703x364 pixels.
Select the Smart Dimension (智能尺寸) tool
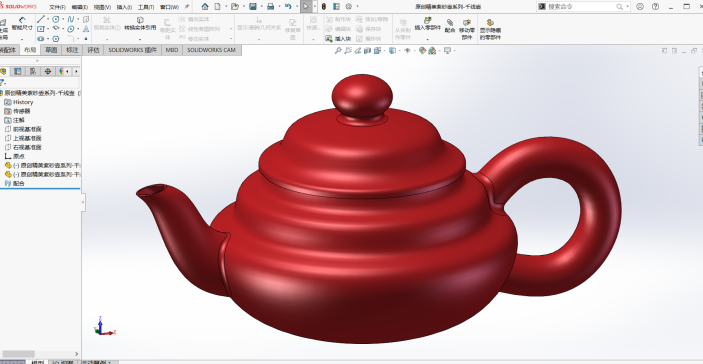tap(22, 24)
